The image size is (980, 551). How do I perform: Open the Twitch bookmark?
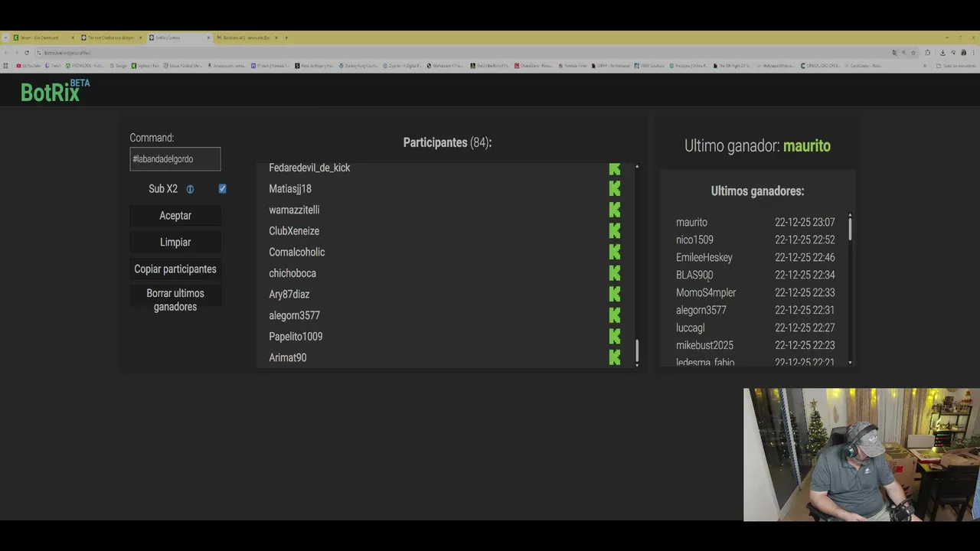(x=53, y=66)
